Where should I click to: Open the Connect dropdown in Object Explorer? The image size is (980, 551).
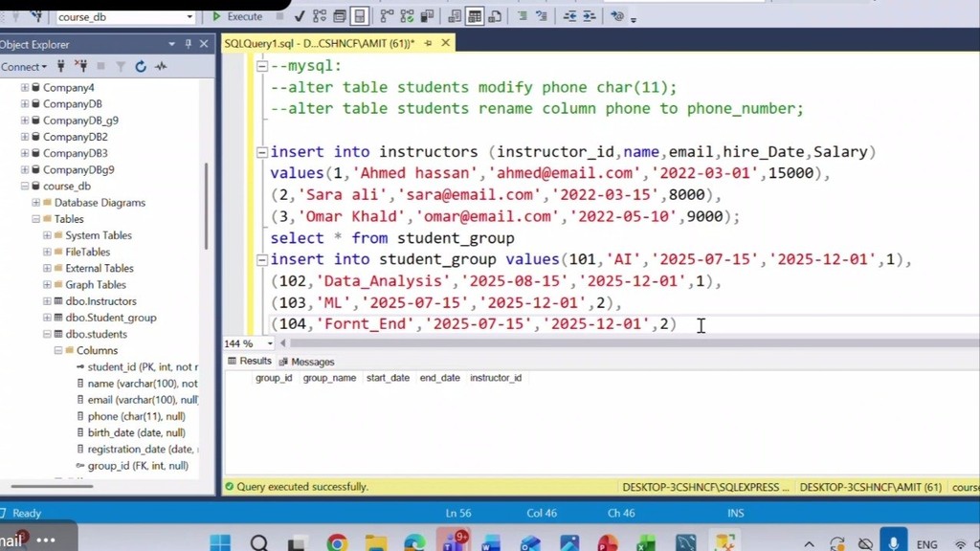(24, 66)
